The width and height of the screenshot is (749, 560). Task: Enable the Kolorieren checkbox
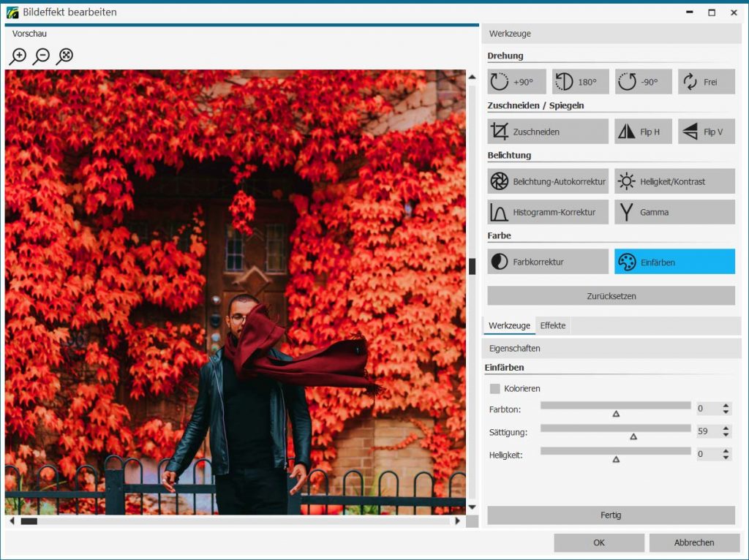pyautogui.click(x=495, y=389)
